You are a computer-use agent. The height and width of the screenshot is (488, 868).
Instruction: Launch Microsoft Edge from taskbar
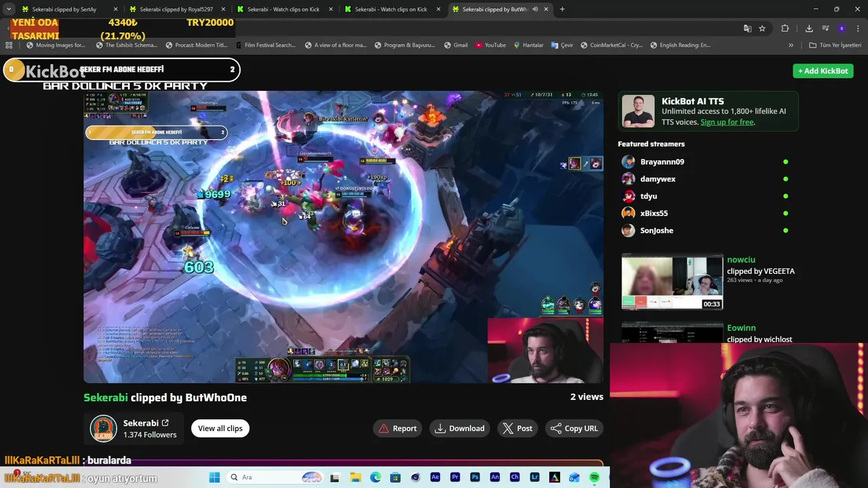[376, 477]
